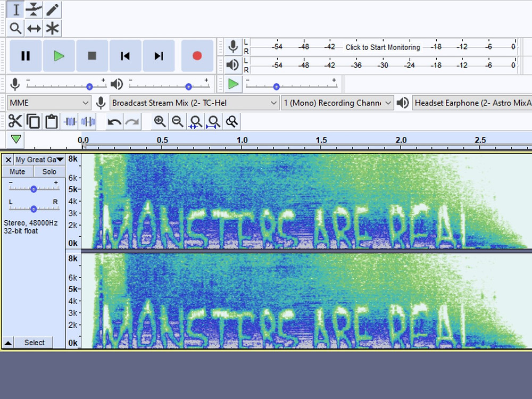Adjust the recording volume slider
Viewport: 532px width, 399px height.
pyautogui.click(x=89, y=87)
